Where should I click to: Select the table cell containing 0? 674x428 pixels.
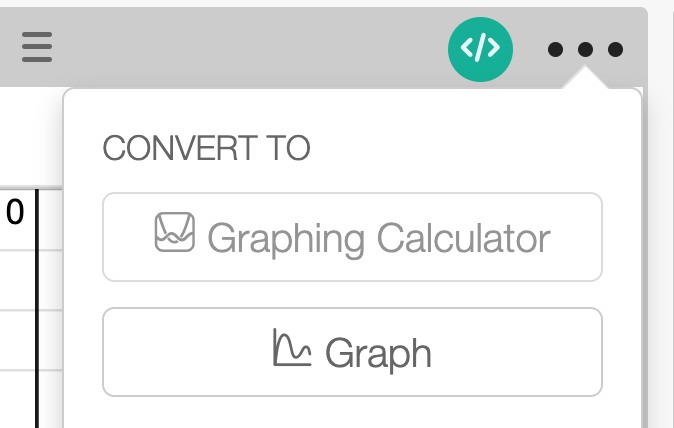pos(17,215)
